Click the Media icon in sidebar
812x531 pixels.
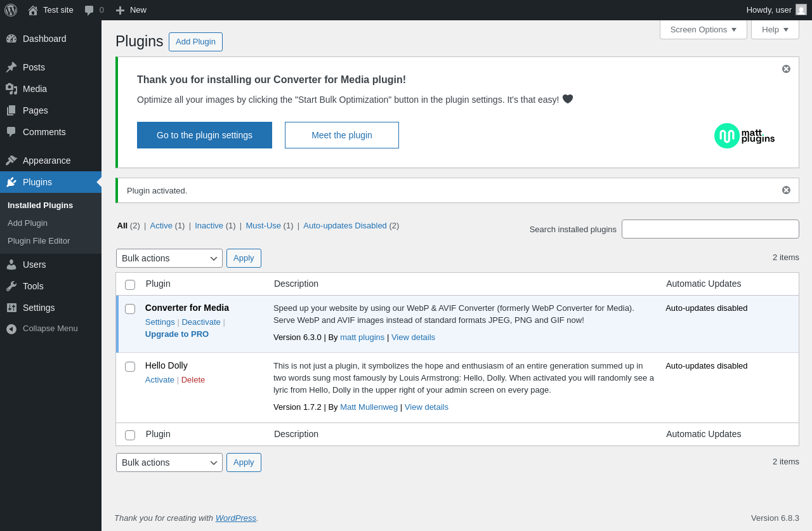pos(11,89)
